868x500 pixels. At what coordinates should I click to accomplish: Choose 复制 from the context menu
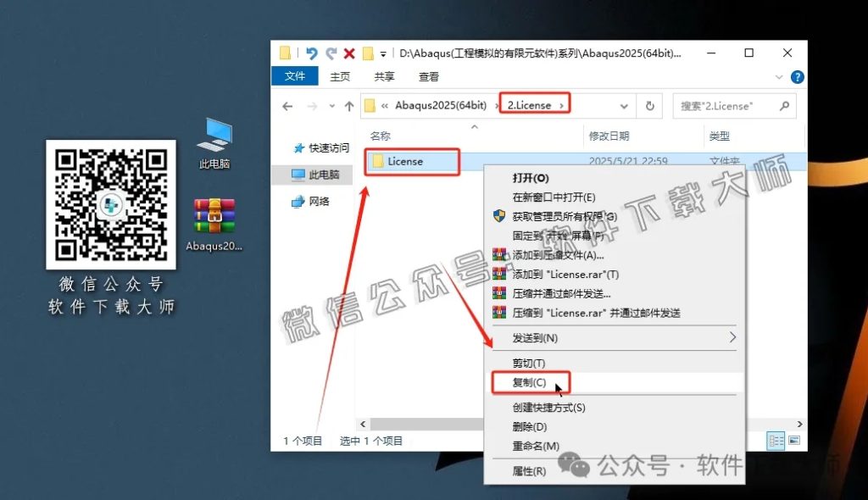[529, 382]
